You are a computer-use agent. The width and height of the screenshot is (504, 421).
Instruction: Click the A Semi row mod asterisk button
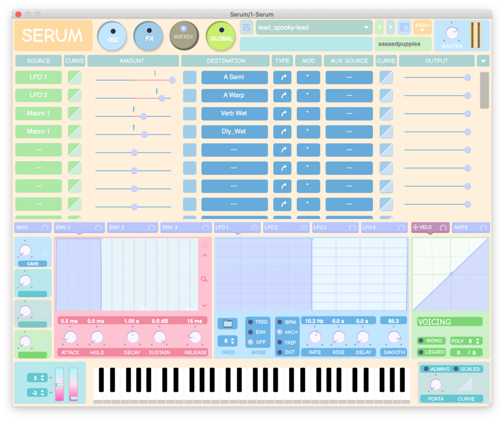[x=308, y=77]
